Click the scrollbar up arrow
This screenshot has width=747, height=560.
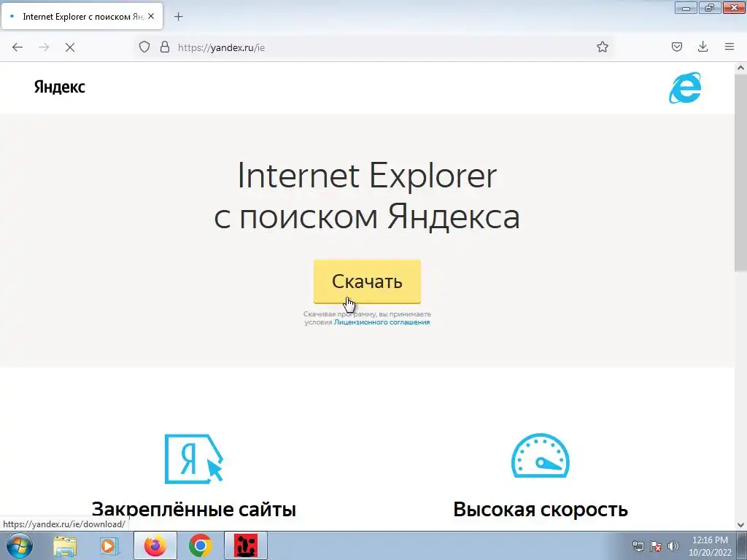pos(741,68)
